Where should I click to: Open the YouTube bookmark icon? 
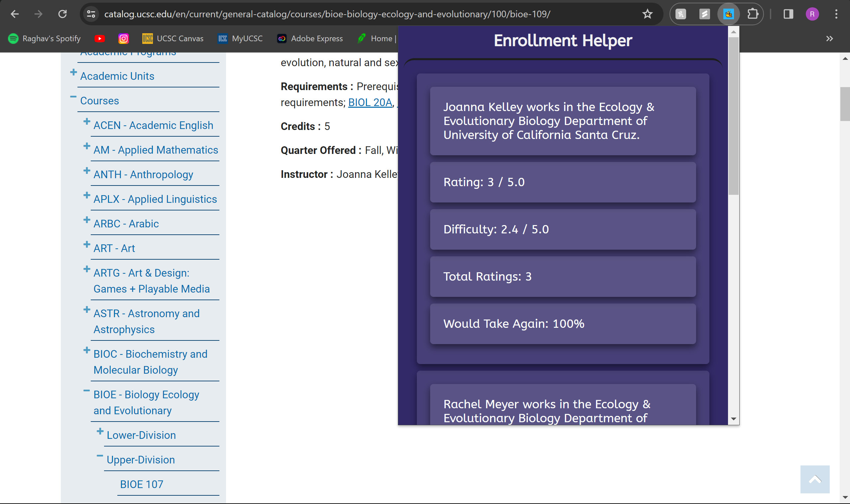(99, 38)
